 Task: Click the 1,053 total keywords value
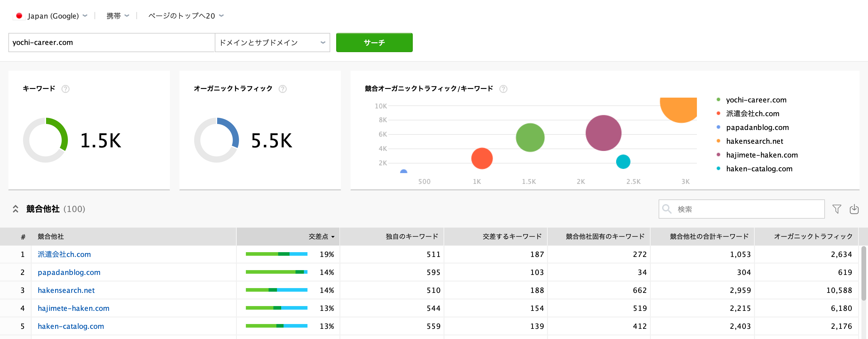point(740,254)
